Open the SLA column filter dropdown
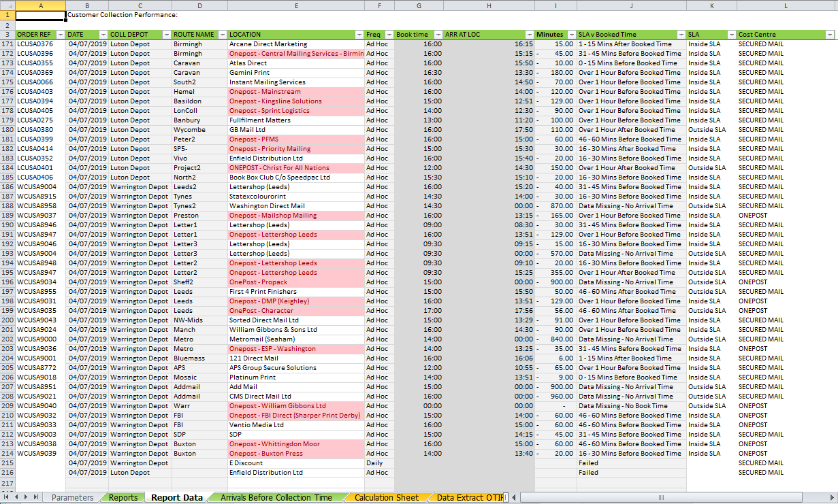838x504 pixels. point(731,35)
